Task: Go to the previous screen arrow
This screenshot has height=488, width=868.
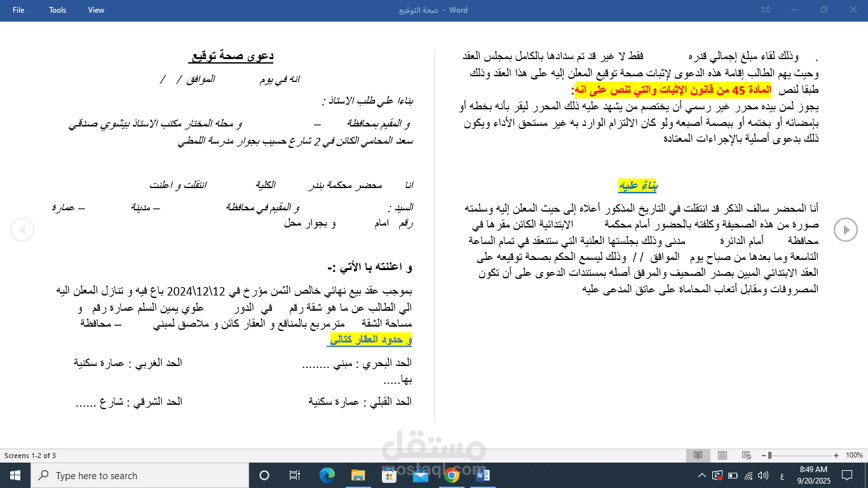Action: 22,229
